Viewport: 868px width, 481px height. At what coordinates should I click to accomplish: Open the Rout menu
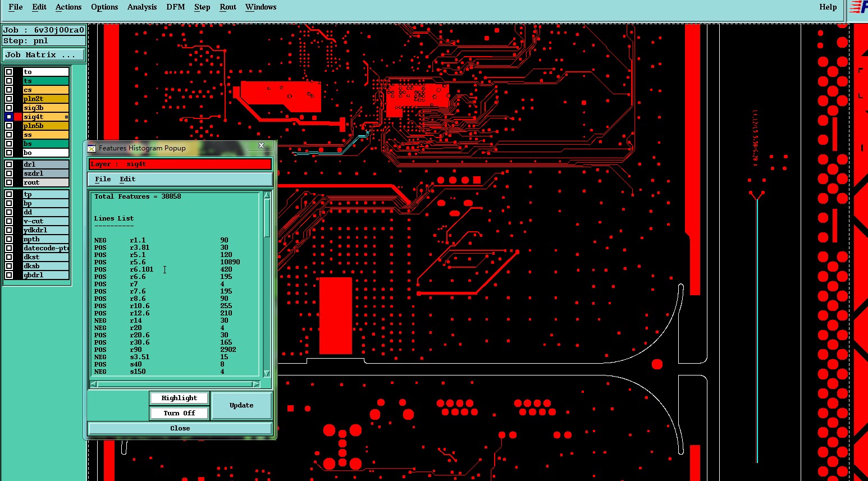click(x=228, y=7)
